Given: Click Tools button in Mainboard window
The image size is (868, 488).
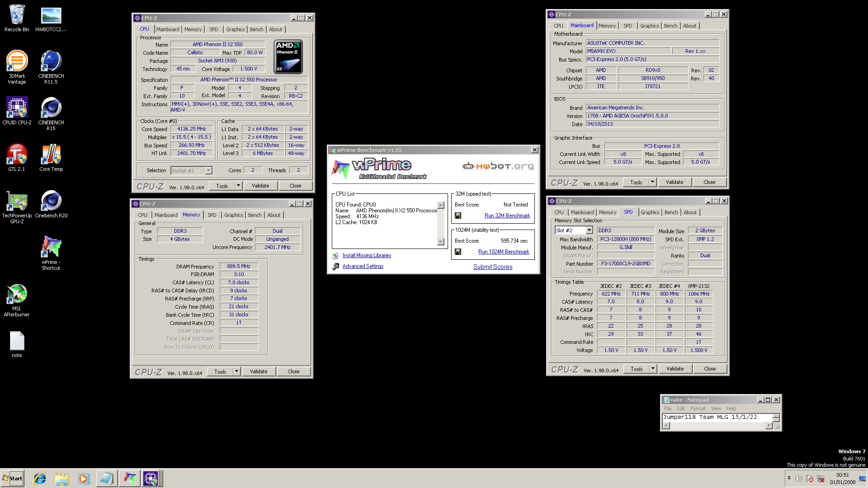Looking at the screenshot, I should pyautogui.click(x=636, y=182).
